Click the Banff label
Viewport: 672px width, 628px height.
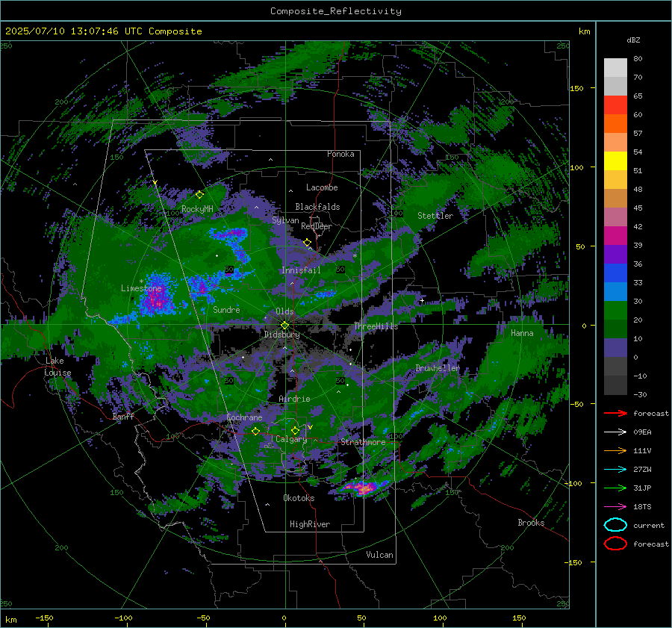tap(123, 416)
